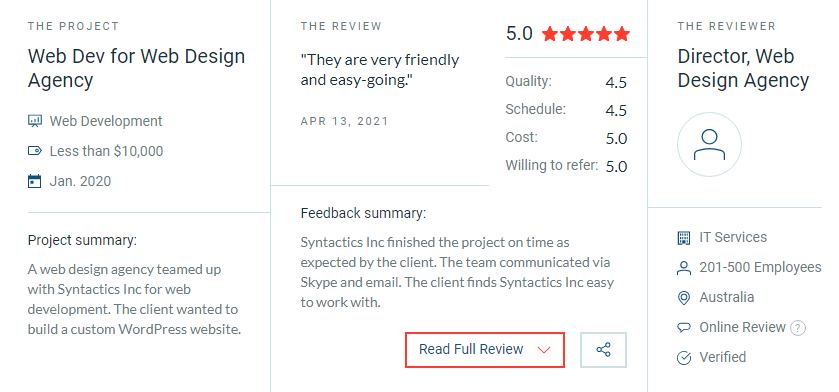The image size is (839, 392).
Task: Click the share icon button
Action: [x=603, y=350]
